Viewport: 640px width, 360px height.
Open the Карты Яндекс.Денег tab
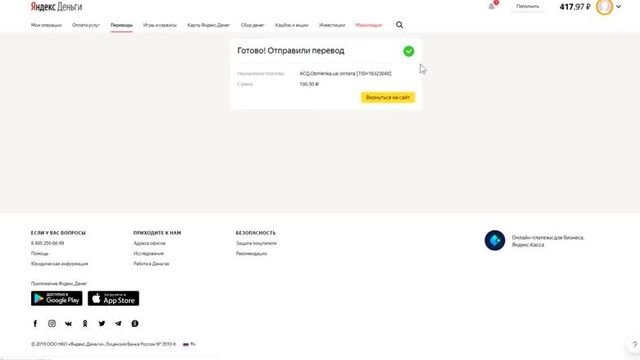click(209, 25)
